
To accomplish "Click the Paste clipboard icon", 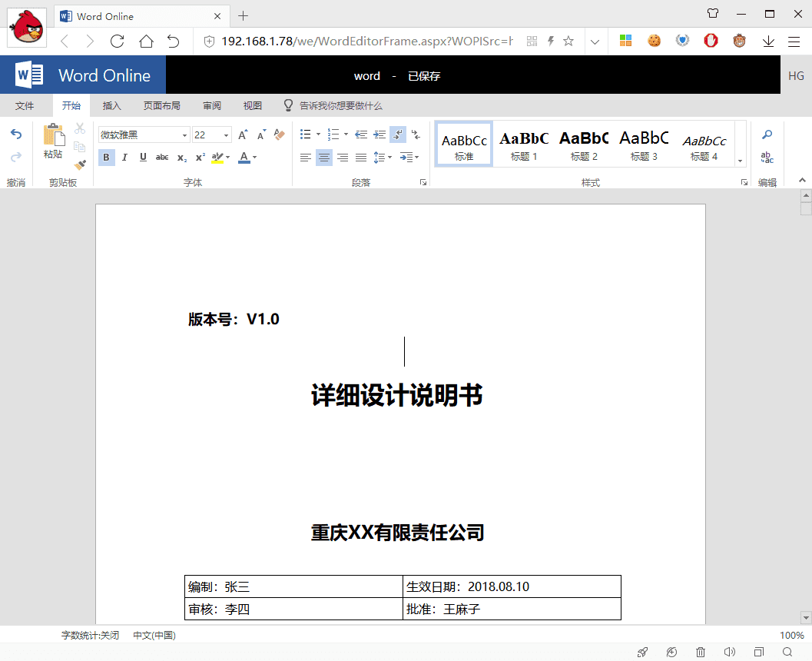I will pos(53,135).
